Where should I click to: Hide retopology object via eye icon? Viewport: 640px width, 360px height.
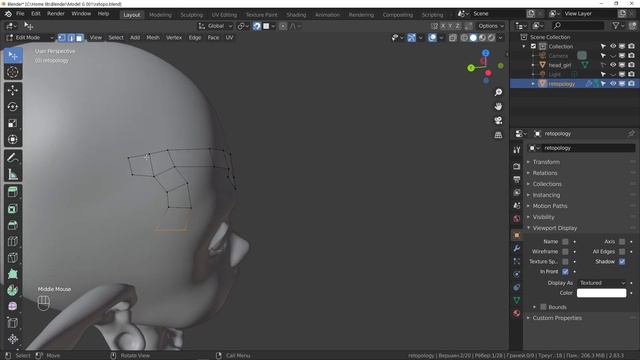[613, 84]
